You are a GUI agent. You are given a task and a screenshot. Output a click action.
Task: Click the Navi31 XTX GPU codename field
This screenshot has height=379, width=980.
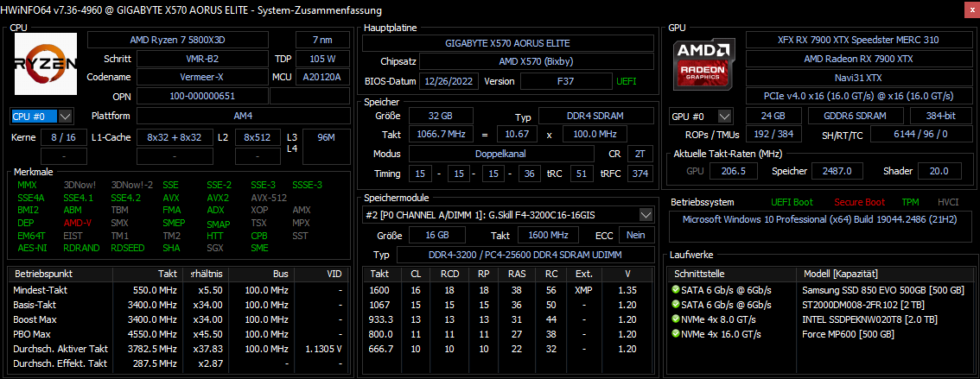[x=859, y=78]
